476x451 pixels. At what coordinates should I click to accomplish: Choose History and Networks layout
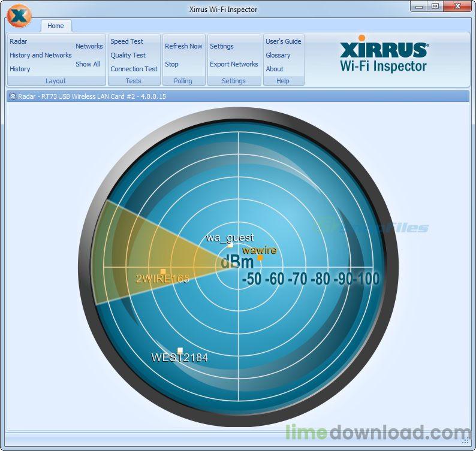(x=40, y=55)
